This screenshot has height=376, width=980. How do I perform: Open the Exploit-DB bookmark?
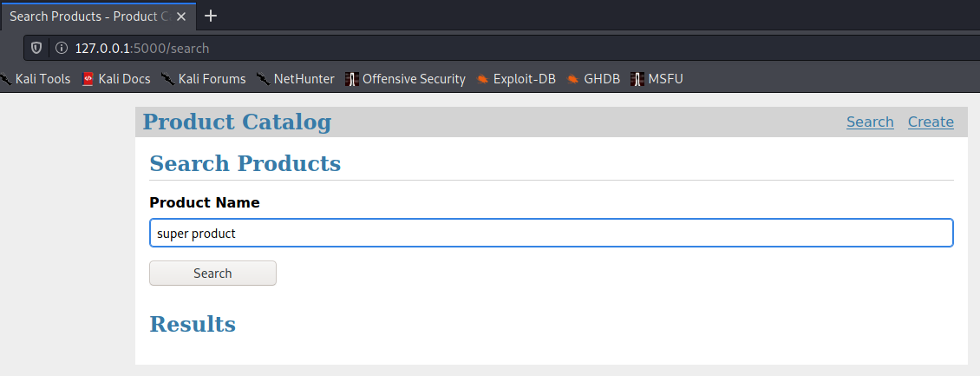coord(516,79)
